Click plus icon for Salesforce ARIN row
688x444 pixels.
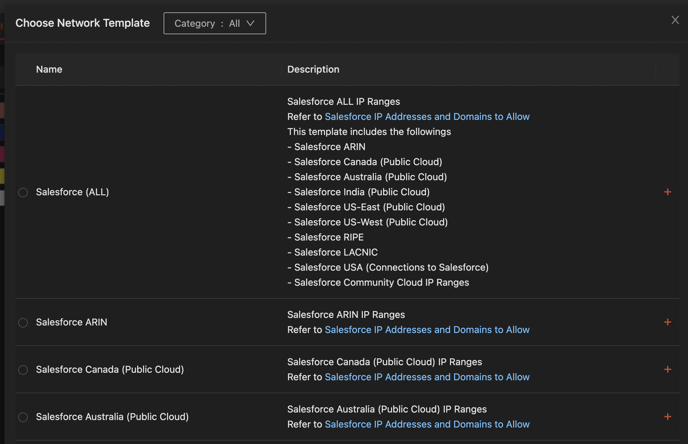click(x=667, y=322)
